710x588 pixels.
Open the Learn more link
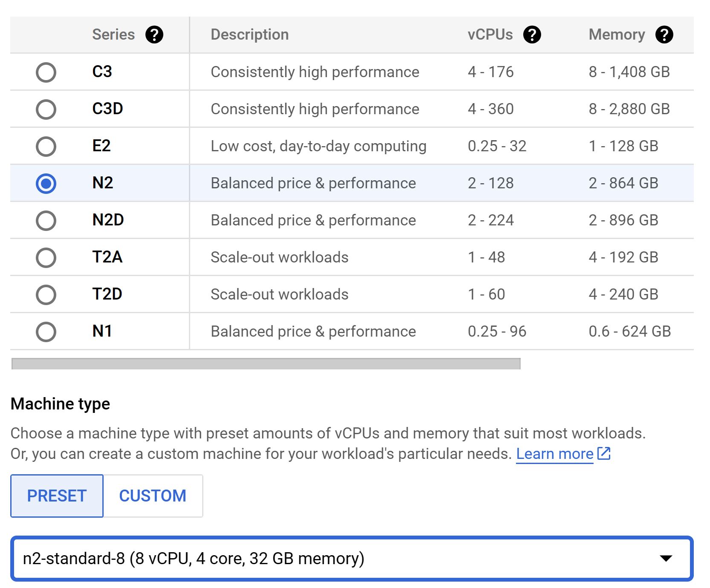coord(554,454)
